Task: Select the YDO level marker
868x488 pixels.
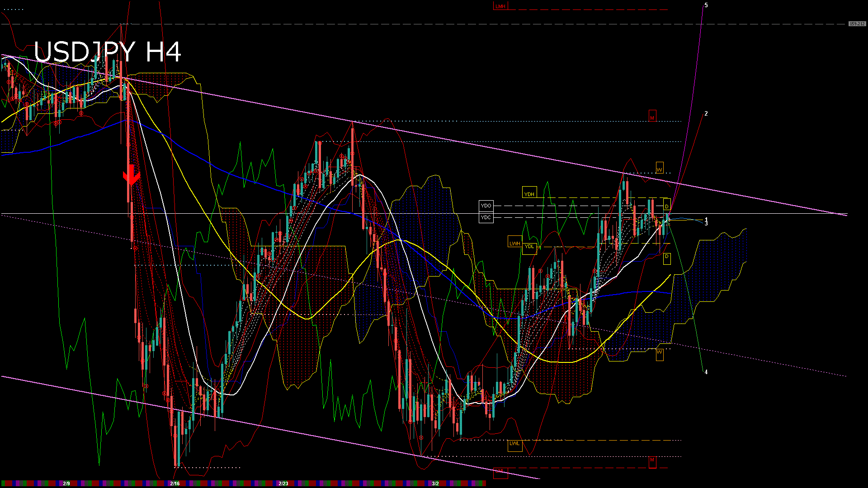Action: tap(486, 205)
